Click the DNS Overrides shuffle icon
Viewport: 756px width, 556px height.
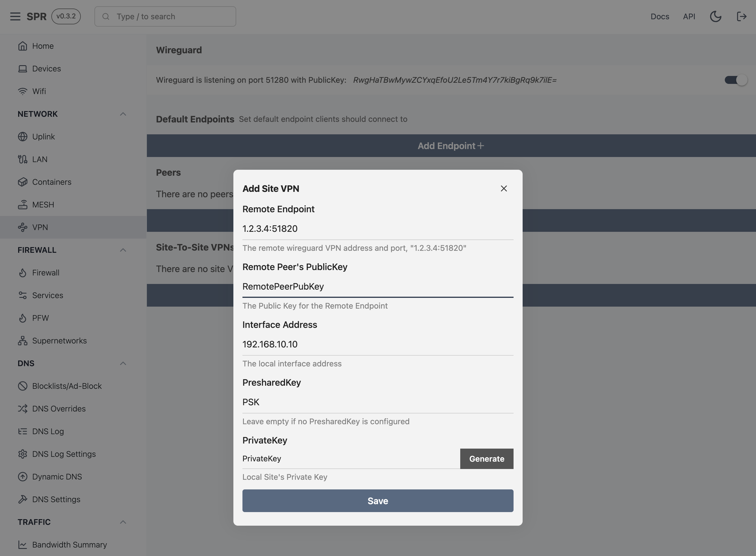[23, 409]
